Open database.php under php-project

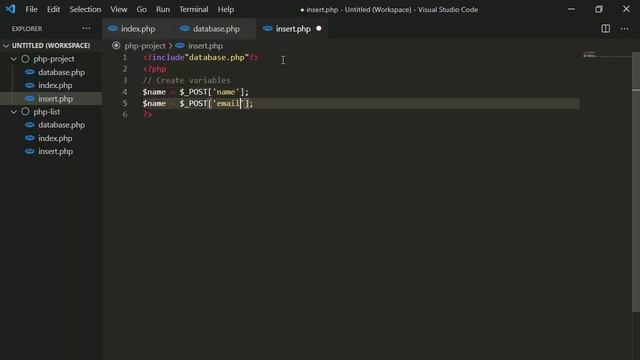tap(61, 72)
